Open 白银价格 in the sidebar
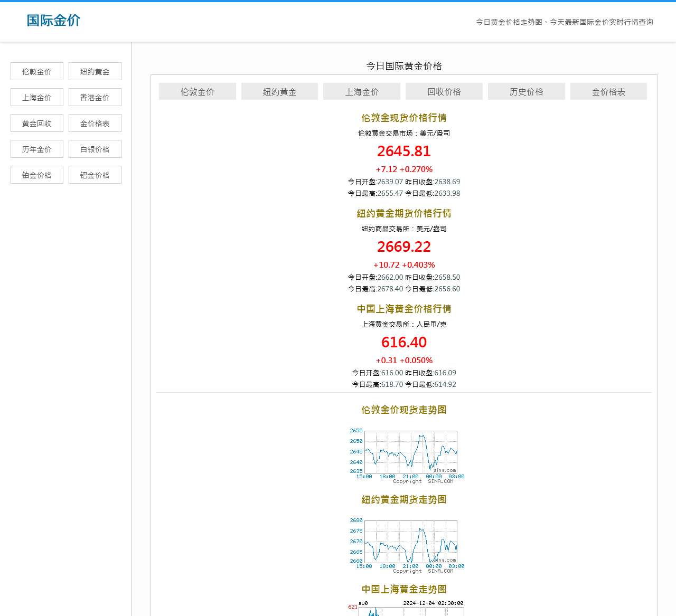 [x=95, y=148]
